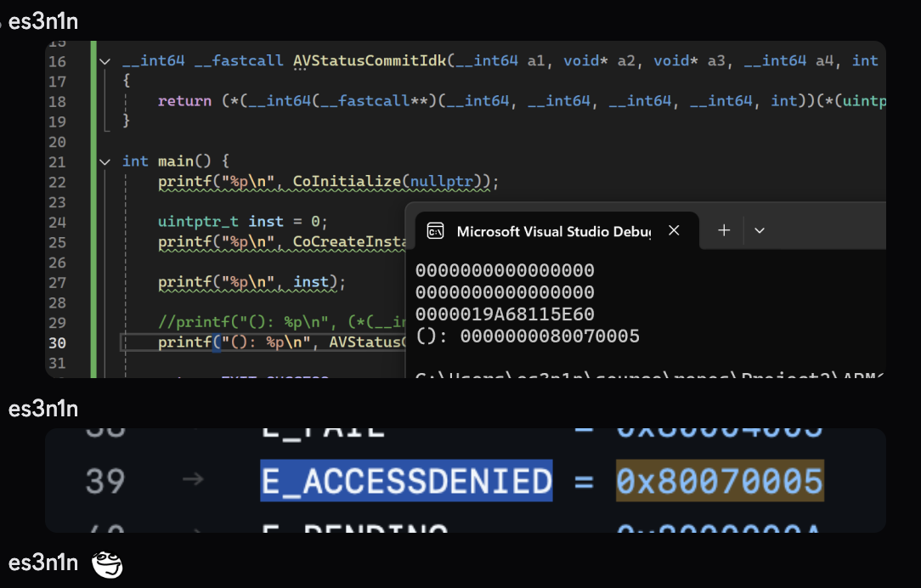This screenshot has height=588, width=921.
Task: Click the commented printf on line 29
Action: pos(282,322)
